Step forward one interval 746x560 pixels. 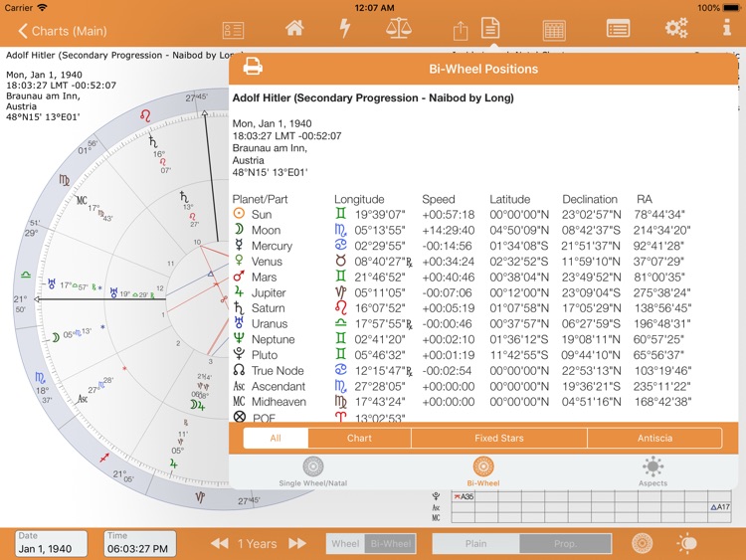(297, 543)
